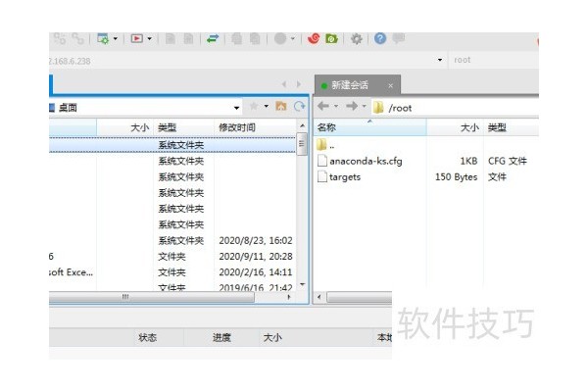
Task: Click the local pane favorites star icon
Action: point(254,107)
